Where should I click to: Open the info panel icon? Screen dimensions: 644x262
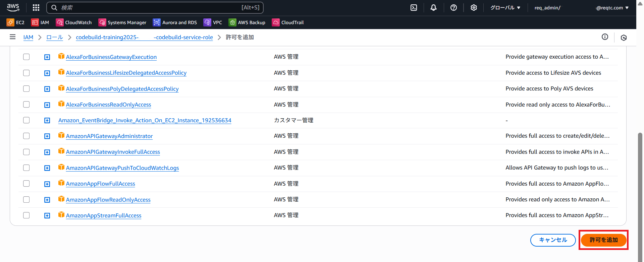coord(605,37)
